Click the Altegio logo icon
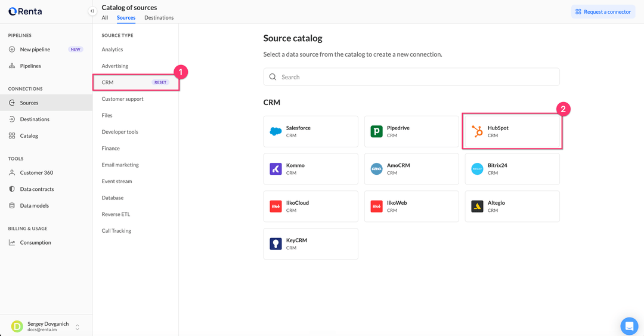Viewport: 644px width, 336px height. click(x=477, y=206)
